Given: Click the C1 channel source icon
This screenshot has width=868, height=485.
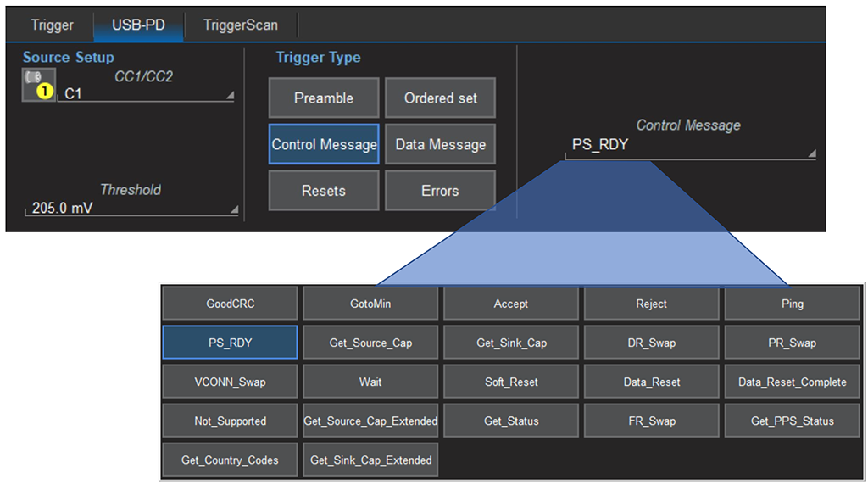Looking at the screenshot, I should pyautogui.click(x=38, y=84).
